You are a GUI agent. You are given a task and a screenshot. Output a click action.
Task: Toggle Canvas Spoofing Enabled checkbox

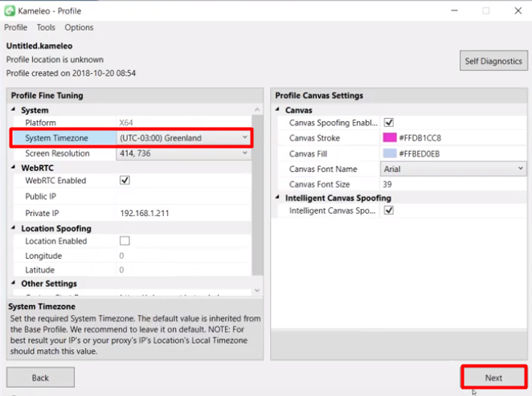[389, 122]
